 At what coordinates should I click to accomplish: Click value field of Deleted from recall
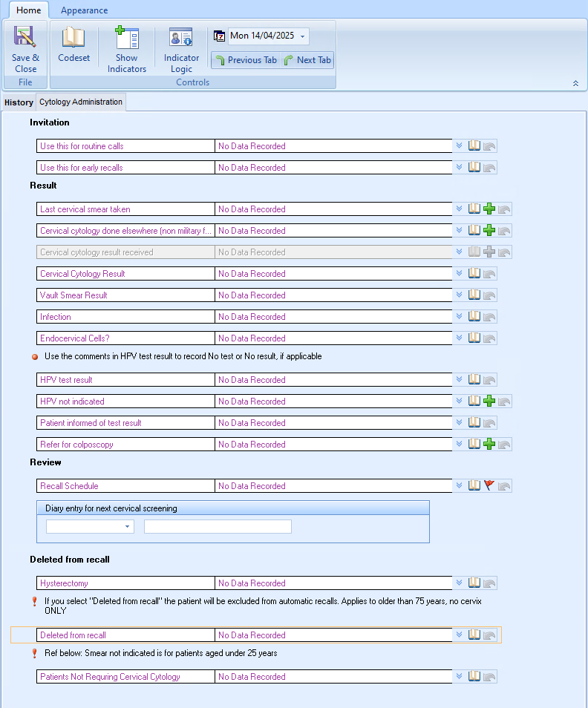[333, 635]
